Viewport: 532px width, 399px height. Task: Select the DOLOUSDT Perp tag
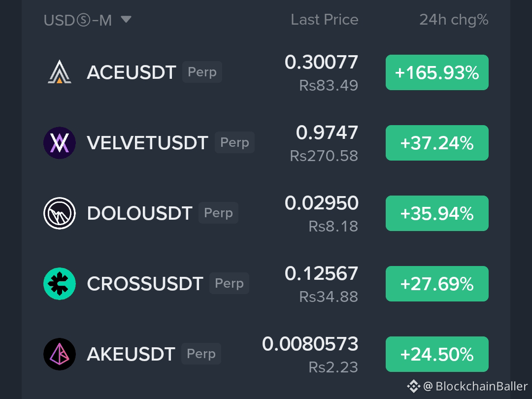[x=218, y=213]
